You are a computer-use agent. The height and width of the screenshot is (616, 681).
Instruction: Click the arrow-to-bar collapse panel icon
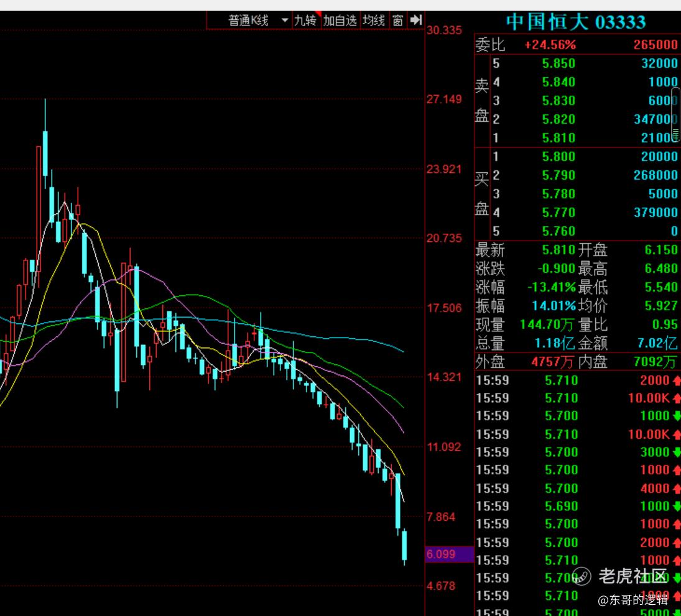pos(415,20)
